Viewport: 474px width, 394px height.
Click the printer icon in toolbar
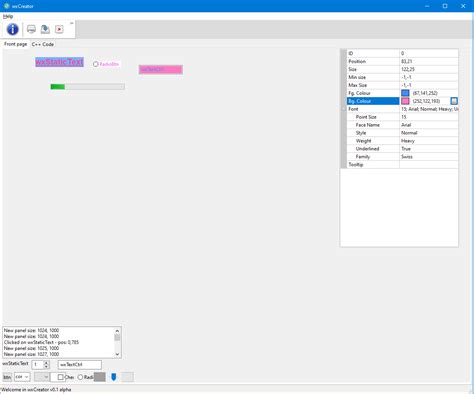click(31, 29)
